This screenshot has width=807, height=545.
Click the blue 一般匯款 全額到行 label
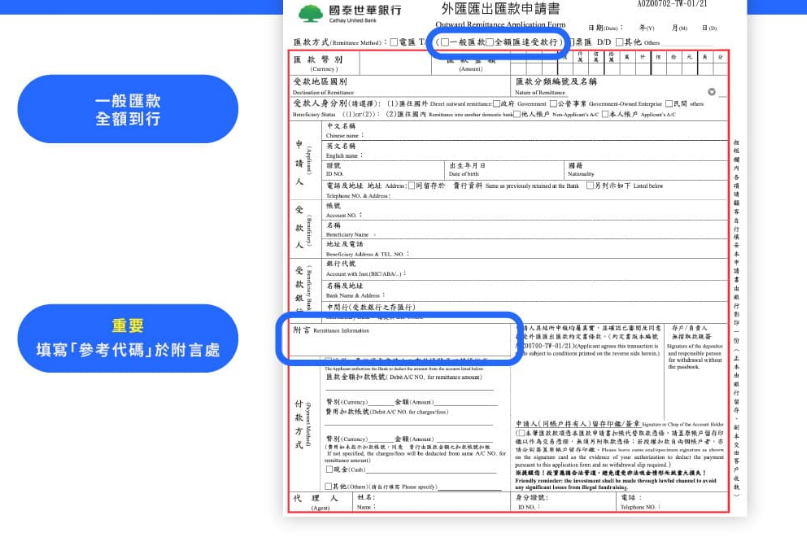point(128,109)
